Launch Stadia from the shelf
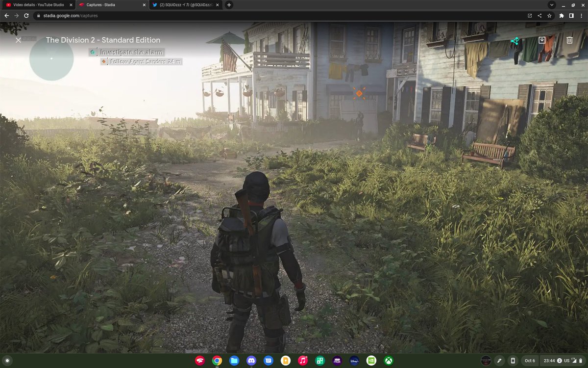 (200, 361)
